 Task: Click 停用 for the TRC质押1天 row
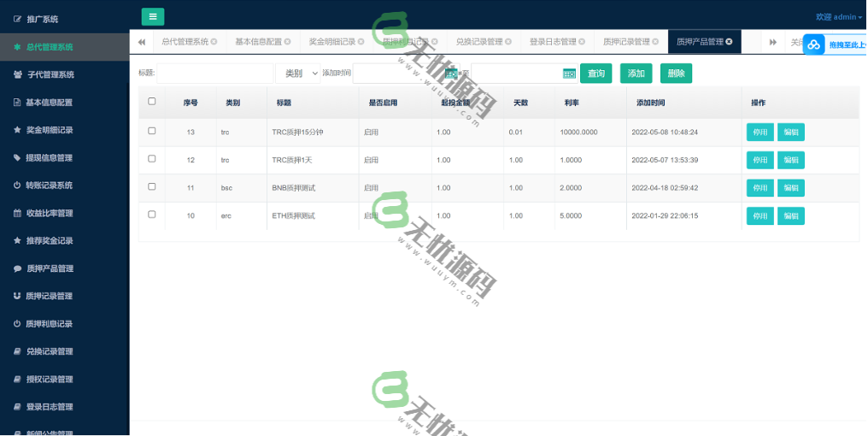click(759, 160)
